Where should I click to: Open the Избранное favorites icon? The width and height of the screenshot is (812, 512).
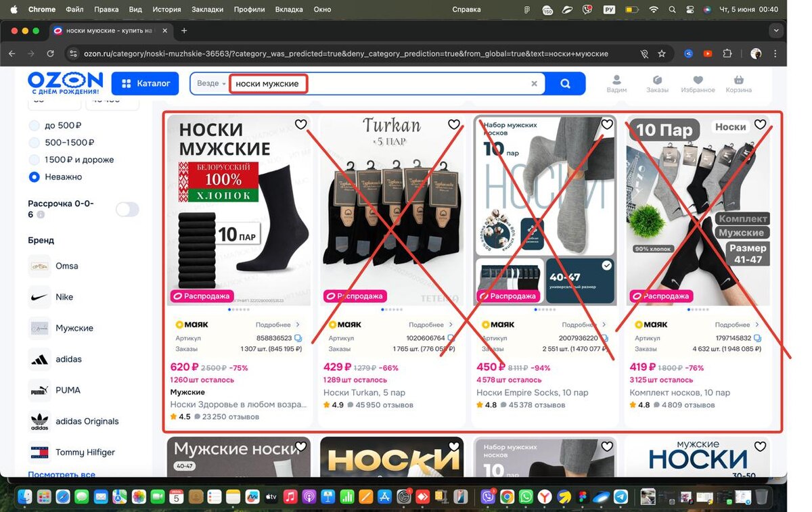click(x=698, y=84)
